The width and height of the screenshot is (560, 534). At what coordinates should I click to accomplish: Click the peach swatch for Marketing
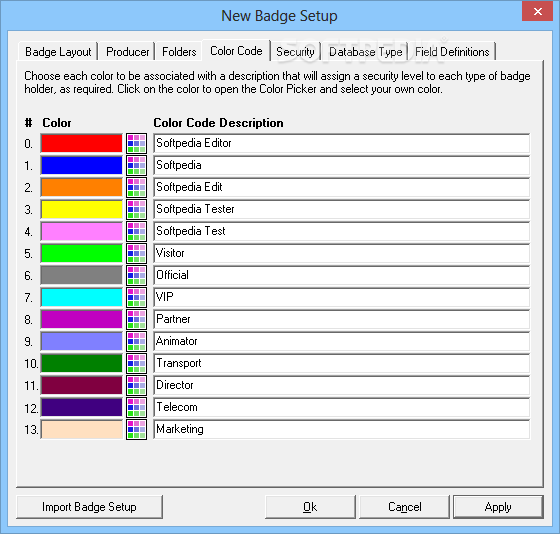(82, 429)
